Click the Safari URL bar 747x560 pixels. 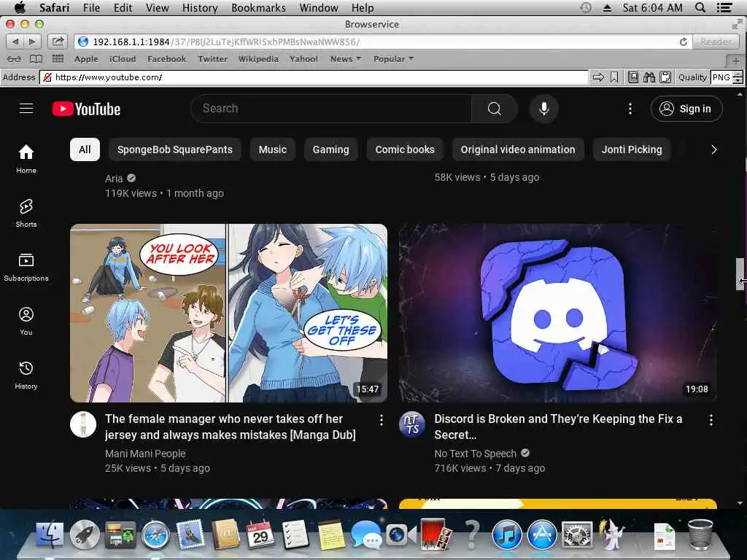[384, 42]
